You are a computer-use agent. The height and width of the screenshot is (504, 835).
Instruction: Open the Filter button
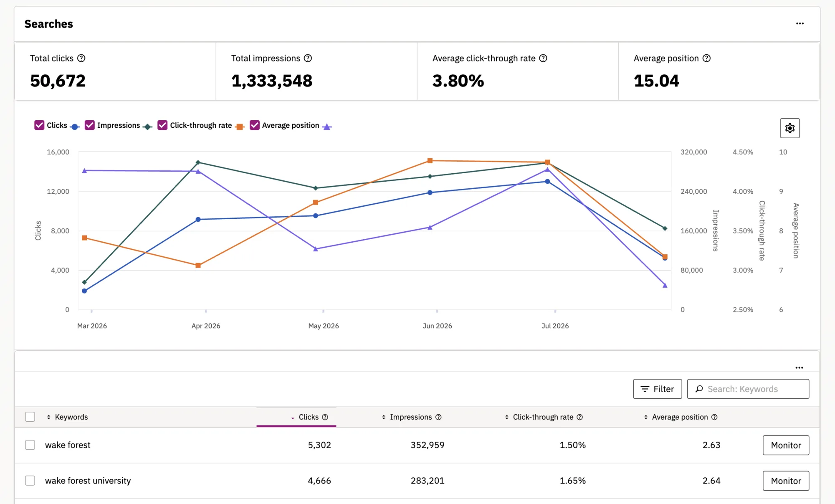pos(658,389)
